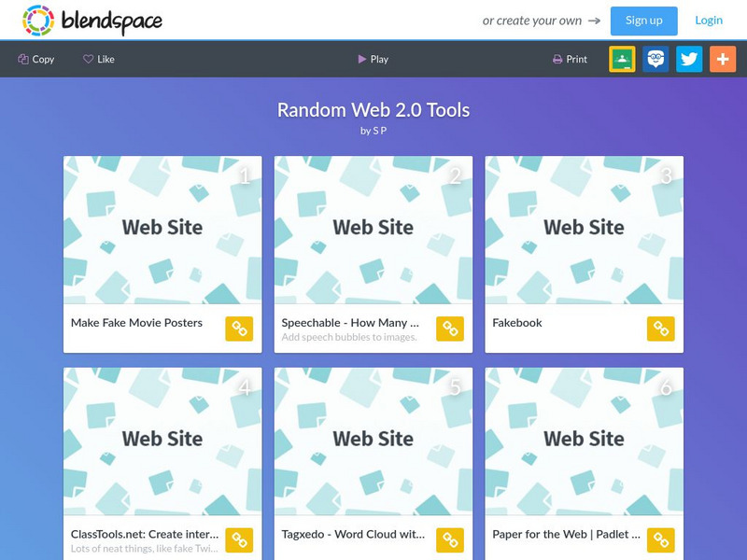Click title Make Fake Movie Posters
Viewport: 747px width, 560px height.
pyautogui.click(x=136, y=323)
